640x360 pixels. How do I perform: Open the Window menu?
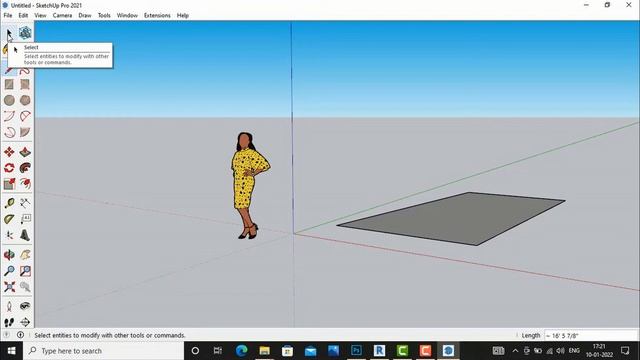click(x=127, y=16)
